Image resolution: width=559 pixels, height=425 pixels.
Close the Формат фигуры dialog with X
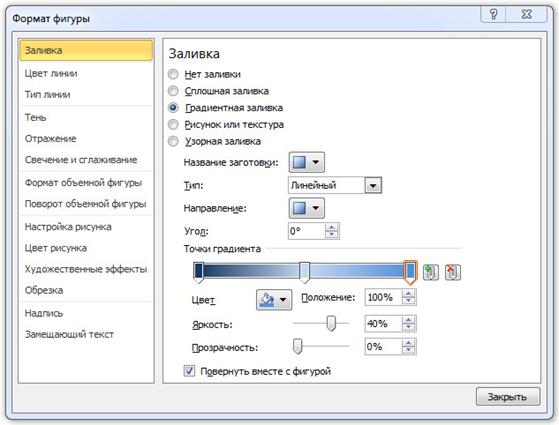click(x=527, y=14)
